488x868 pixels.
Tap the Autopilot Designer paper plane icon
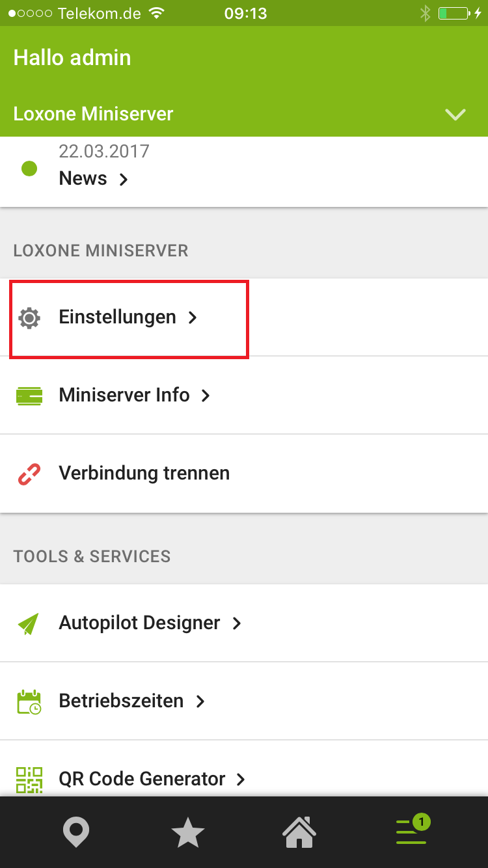click(29, 623)
